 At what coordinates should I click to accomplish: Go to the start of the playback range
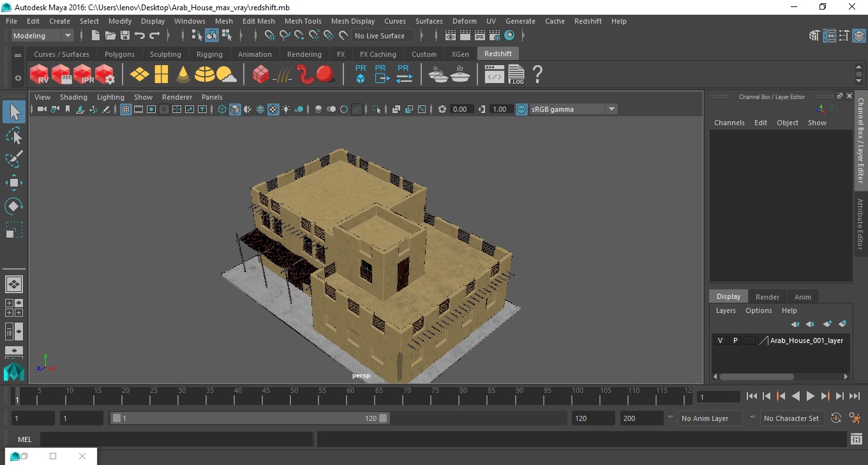752,396
